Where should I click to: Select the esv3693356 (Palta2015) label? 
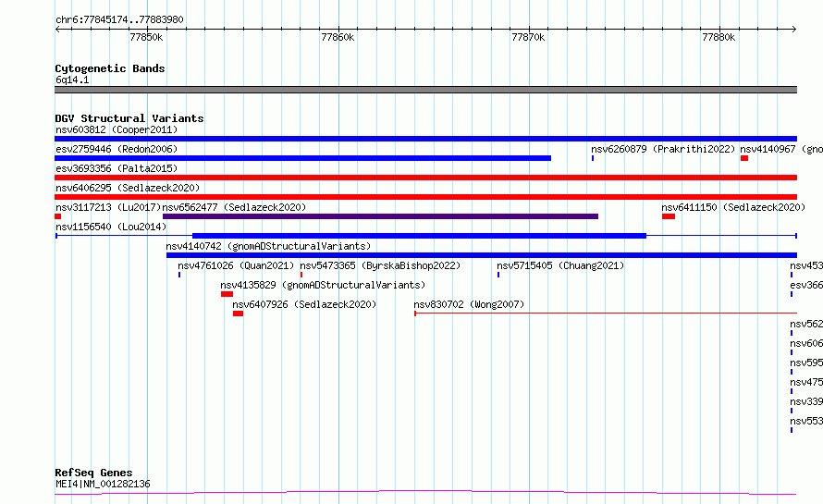[x=117, y=168]
